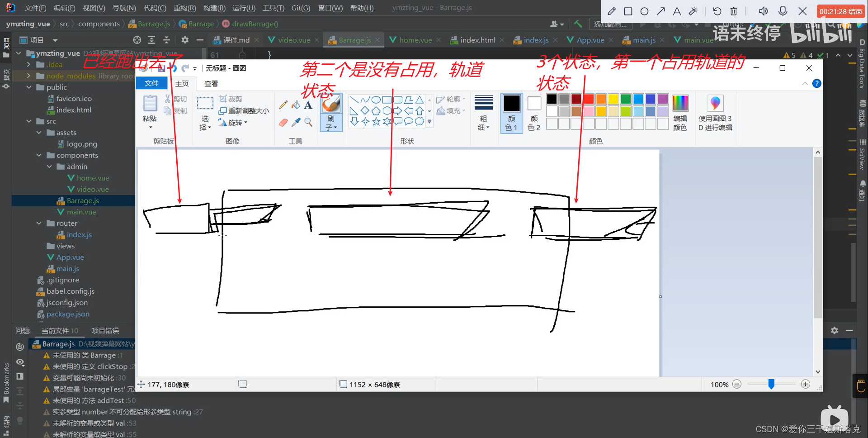The width and height of the screenshot is (868, 438).
Task: Collapse the router folder
Action: [39, 223]
